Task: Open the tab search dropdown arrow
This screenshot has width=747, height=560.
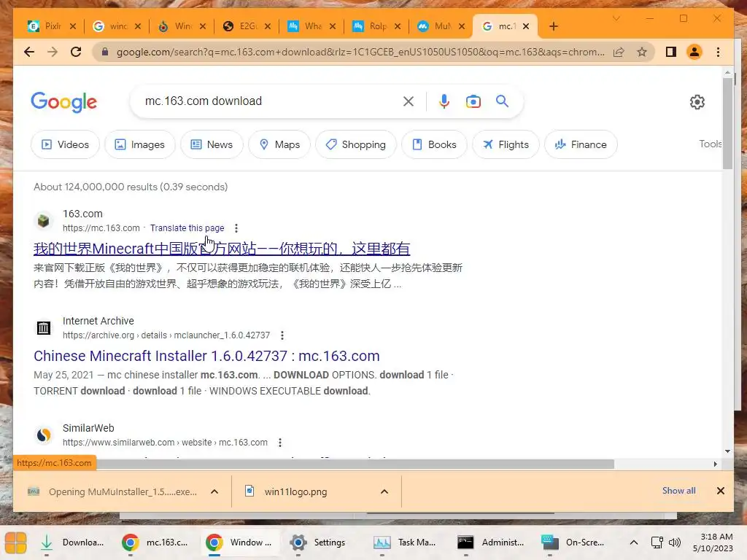Action: [x=616, y=18]
